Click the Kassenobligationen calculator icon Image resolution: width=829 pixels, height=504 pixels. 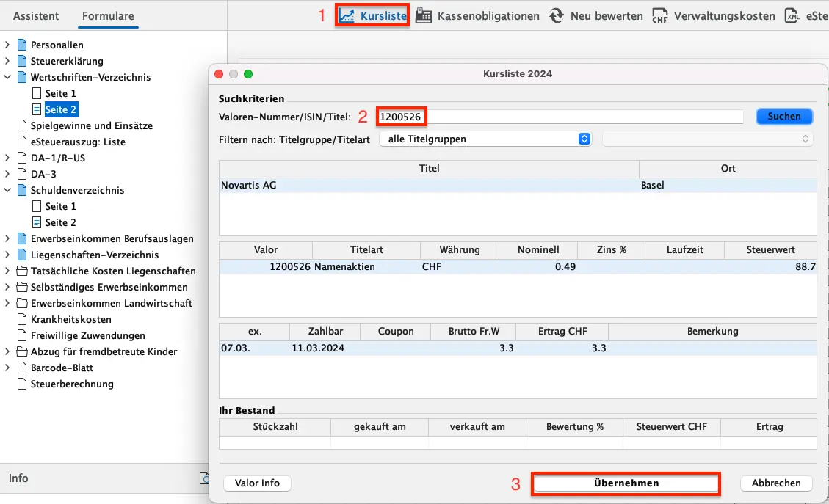(x=424, y=15)
